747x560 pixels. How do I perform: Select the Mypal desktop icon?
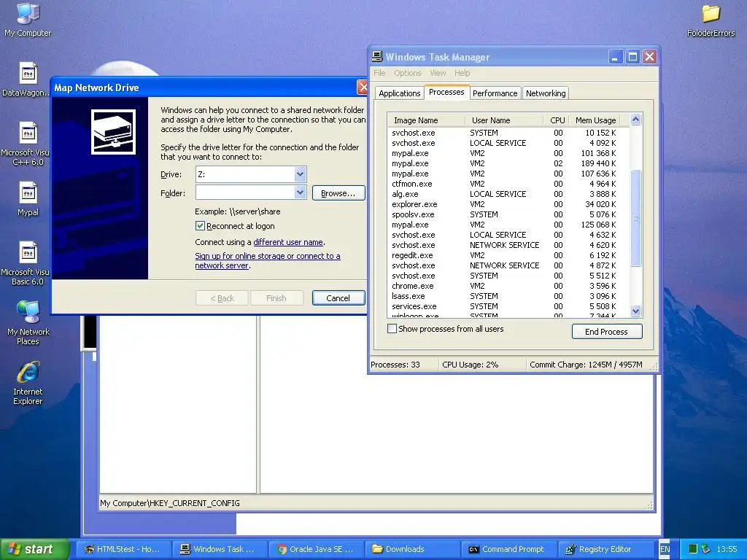click(x=28, y=200)
